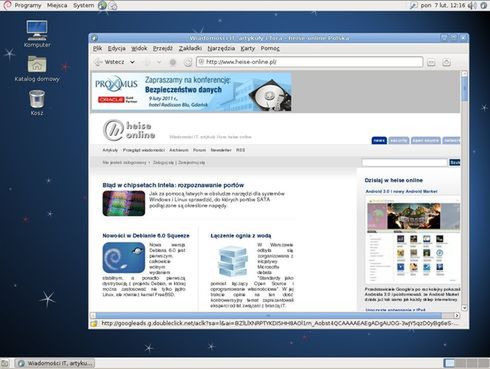490x369 pixels.
Task: Click the horizontal scrollbar right arrow
Action: (457, 315)
